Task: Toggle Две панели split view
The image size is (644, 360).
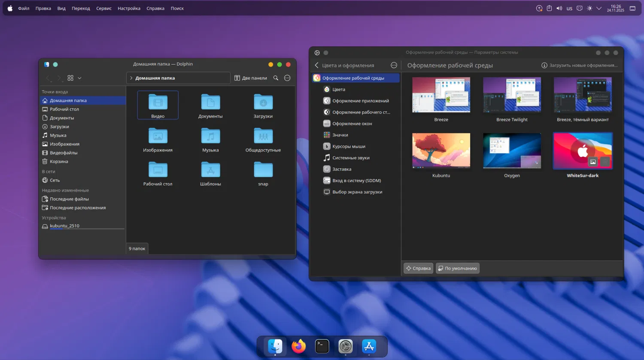Action: pyautogui.click(x=251, y=78)
